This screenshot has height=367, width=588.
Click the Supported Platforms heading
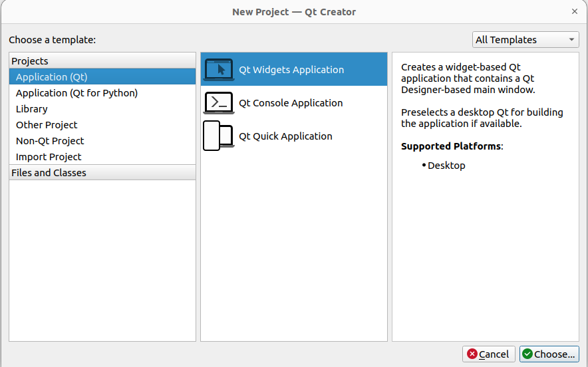452,146
